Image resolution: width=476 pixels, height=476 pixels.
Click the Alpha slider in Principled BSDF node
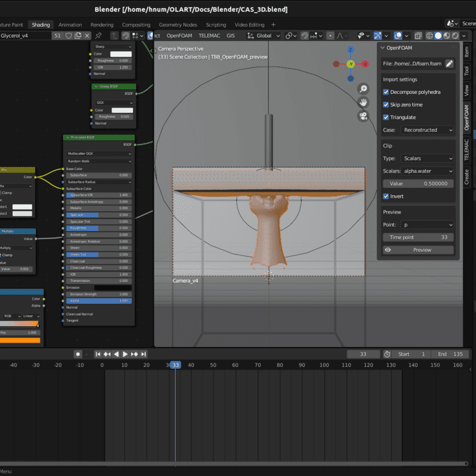tap(99, 301)
